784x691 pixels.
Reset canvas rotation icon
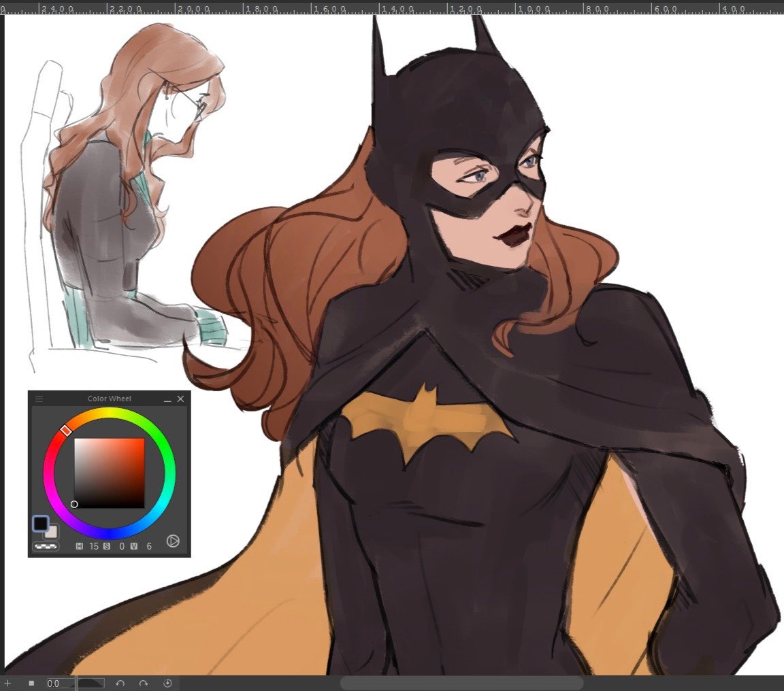(167, 683)
